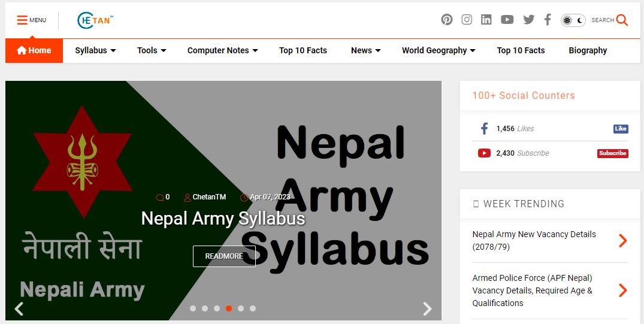Select the third slider dot

217,308
